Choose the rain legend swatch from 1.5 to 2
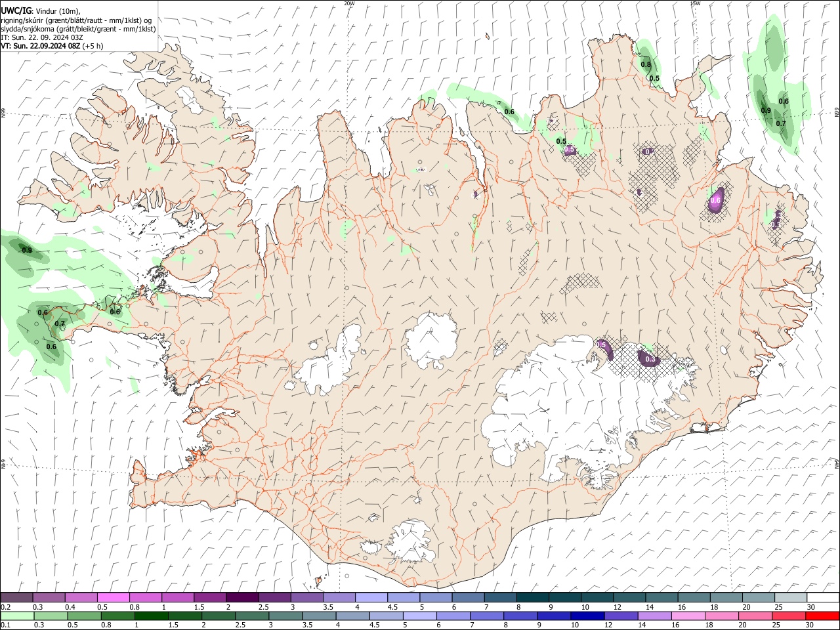840x630 pixels. (184, 616)
